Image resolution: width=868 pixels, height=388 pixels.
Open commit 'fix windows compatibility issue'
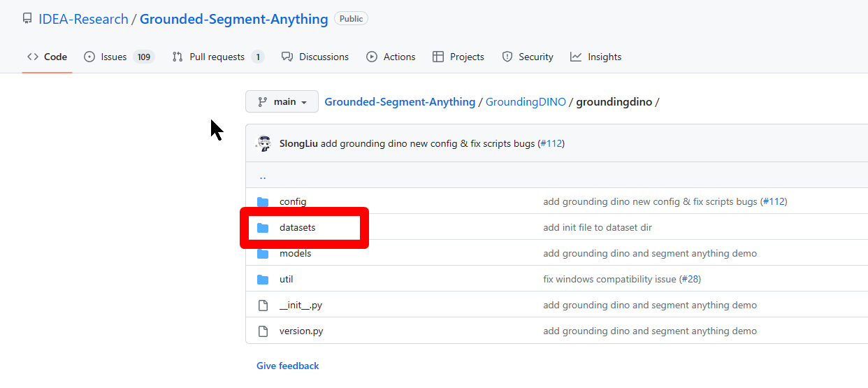[610, 279]
